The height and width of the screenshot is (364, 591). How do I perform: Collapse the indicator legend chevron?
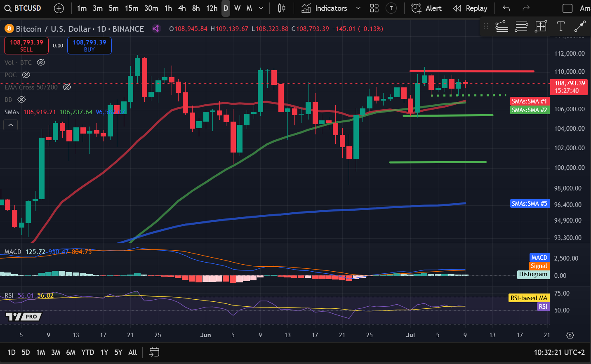10,125
